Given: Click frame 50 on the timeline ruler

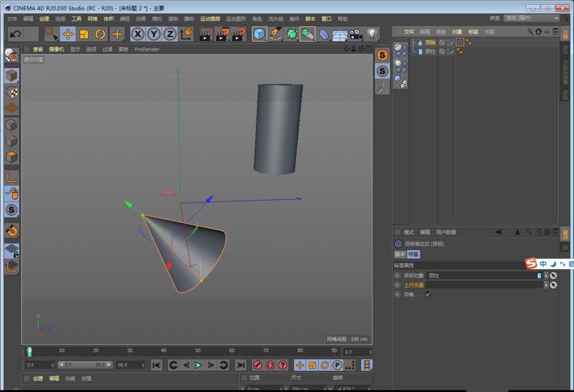Looking at the screenshot, I should pos(197,351).
